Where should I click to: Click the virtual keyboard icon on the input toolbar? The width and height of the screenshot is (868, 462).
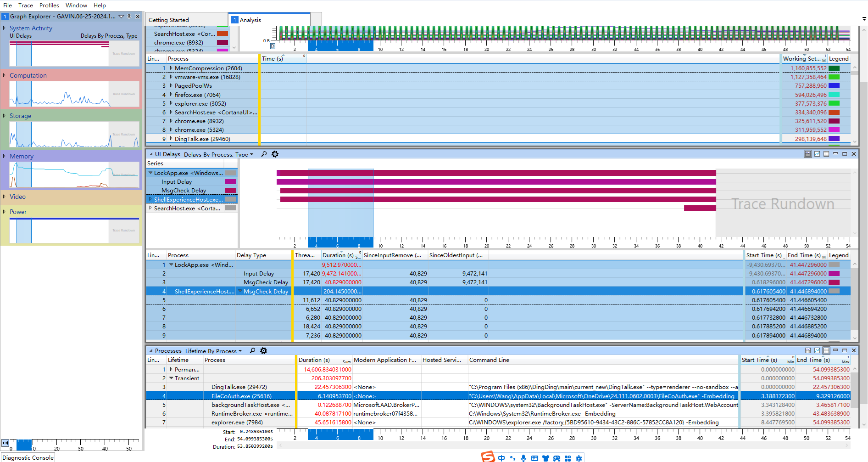pyautogui.click(x=534, y=457)
